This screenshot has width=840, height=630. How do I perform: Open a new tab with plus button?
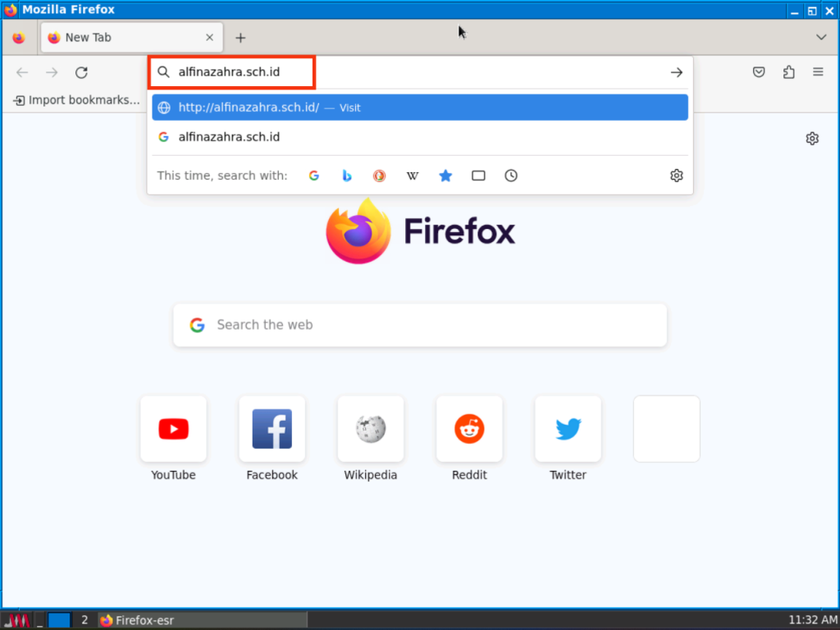240,38
